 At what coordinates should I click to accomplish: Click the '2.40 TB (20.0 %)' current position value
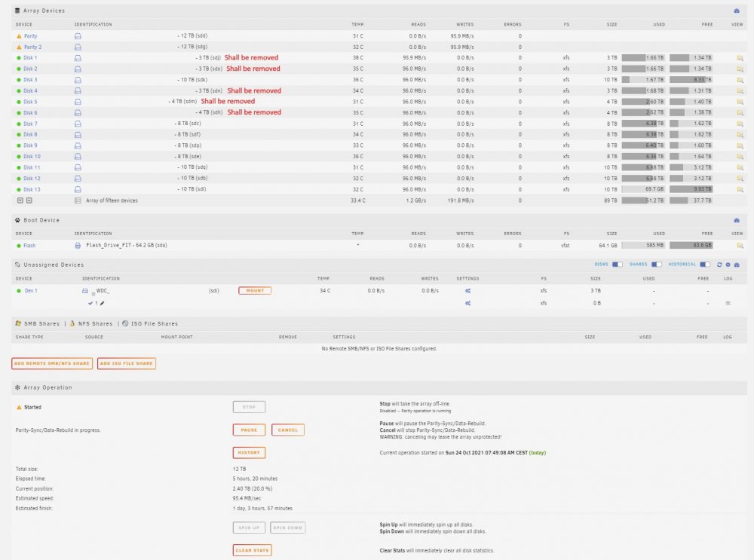pyautogui.click(x=253, y=488)
